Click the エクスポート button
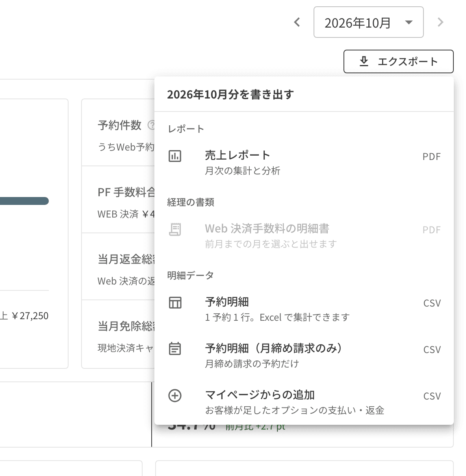This screenshot has width=466, height=476. point(399,61)
